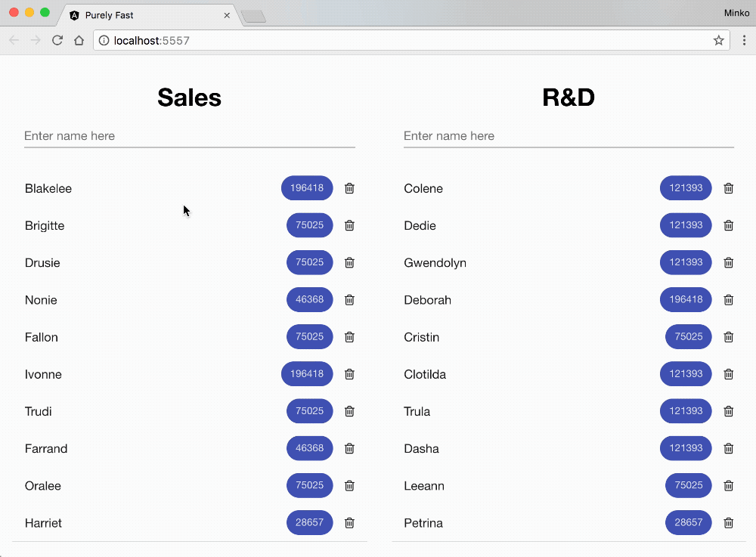Delete Fallon from Sales

(349, 337)
